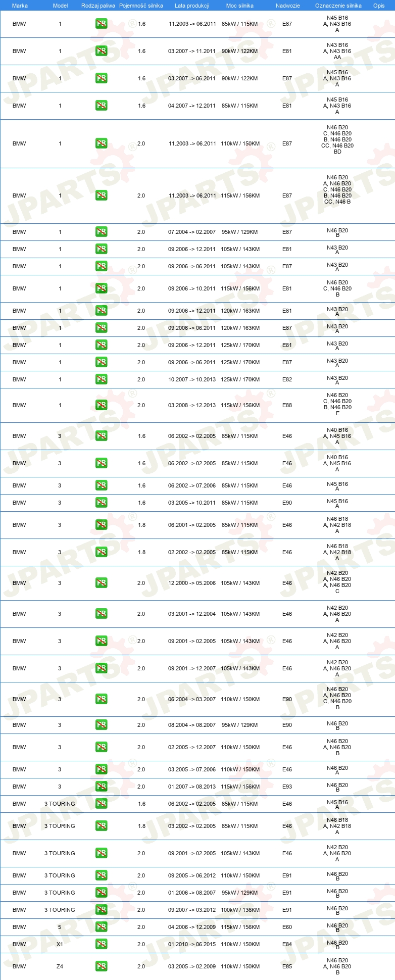Screen dimensions: 395x980
Task: Click the fuel icon in the 06.2004 -> 03.2007 row
Action: tap(102, 699)
